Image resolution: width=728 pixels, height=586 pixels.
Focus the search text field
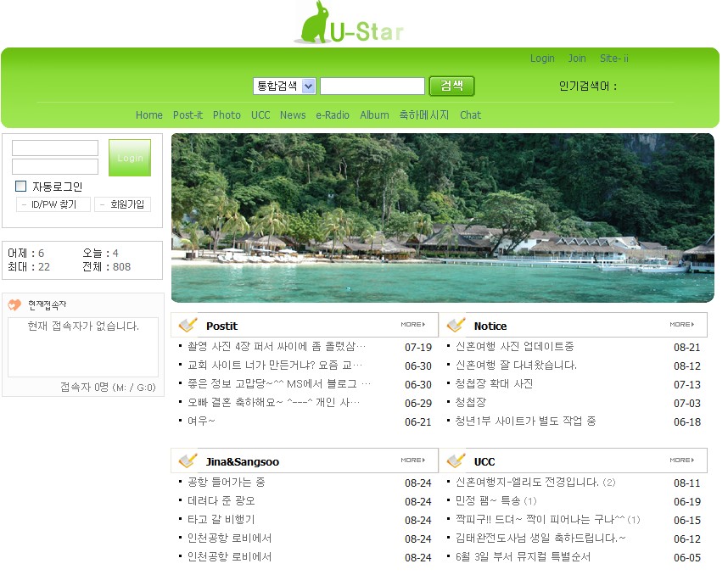pyautogui.click(x=372, y=86)
